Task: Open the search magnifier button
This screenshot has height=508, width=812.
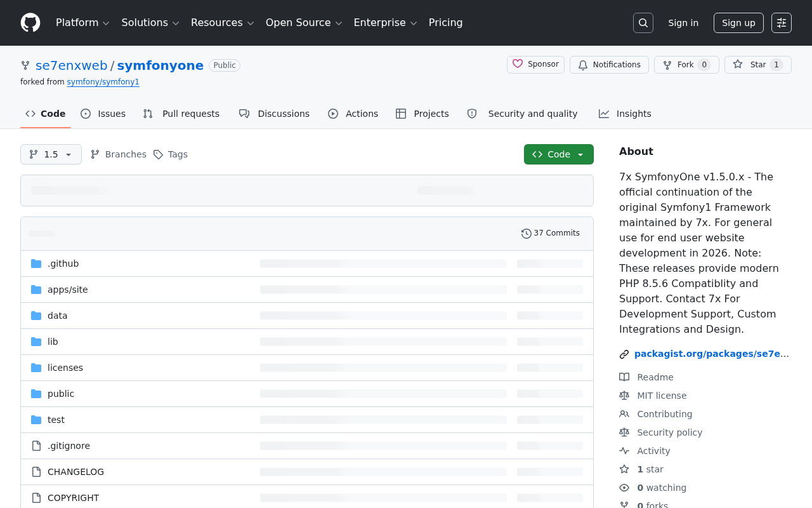Action: point(643,23)
